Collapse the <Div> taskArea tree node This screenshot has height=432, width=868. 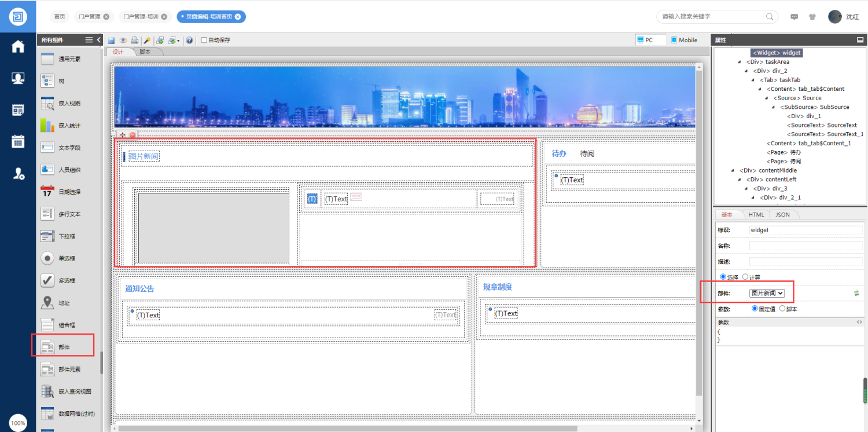coord(740,62)
